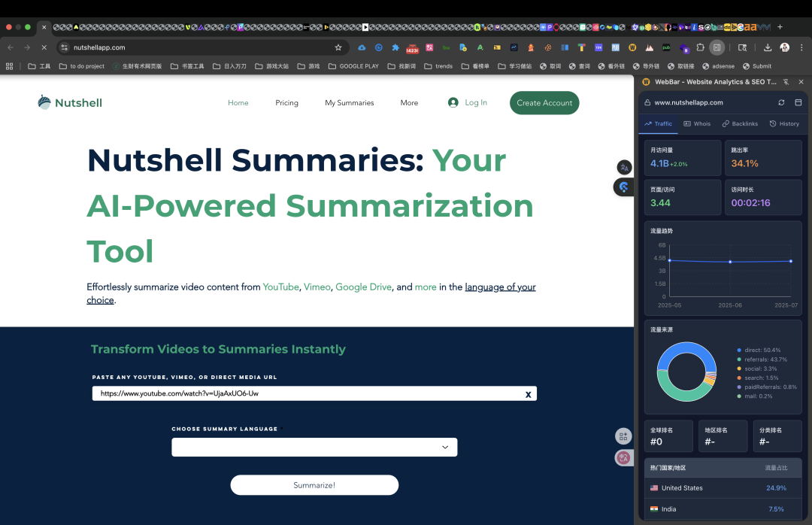812x525 pixels.
Task: Open the Chrome downloads icon
Action: point(768,47)
